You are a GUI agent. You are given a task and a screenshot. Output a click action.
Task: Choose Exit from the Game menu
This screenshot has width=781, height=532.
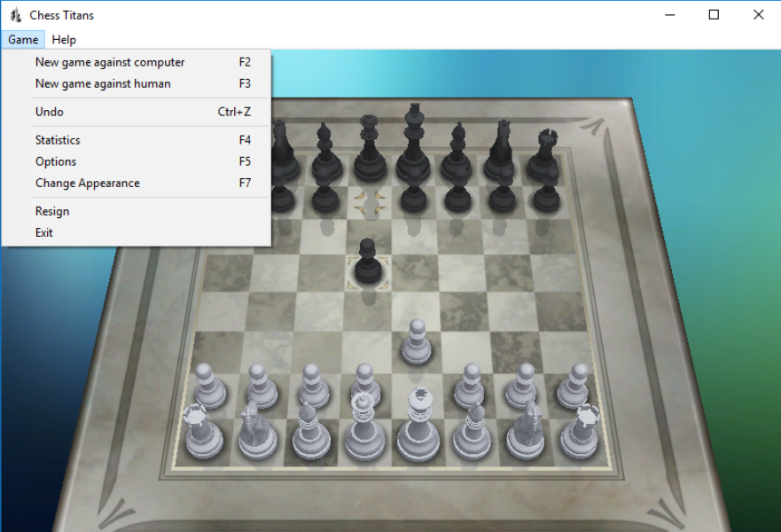click(136, 232)
